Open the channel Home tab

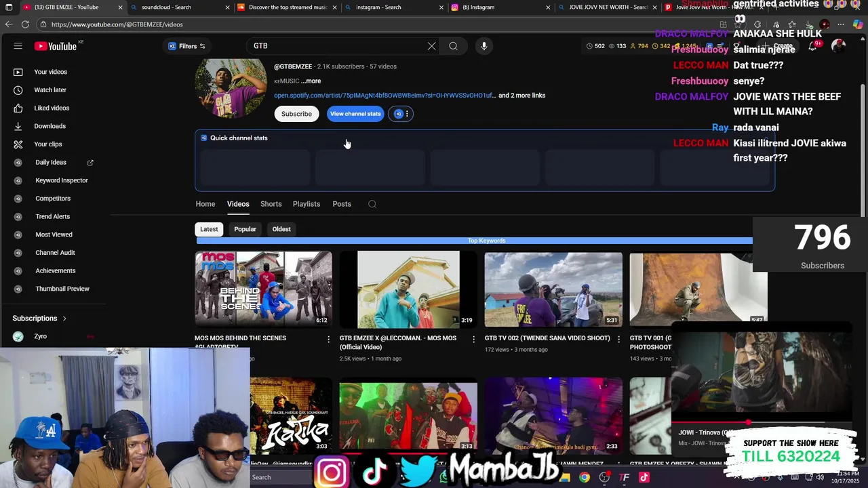tap(205, 204)
